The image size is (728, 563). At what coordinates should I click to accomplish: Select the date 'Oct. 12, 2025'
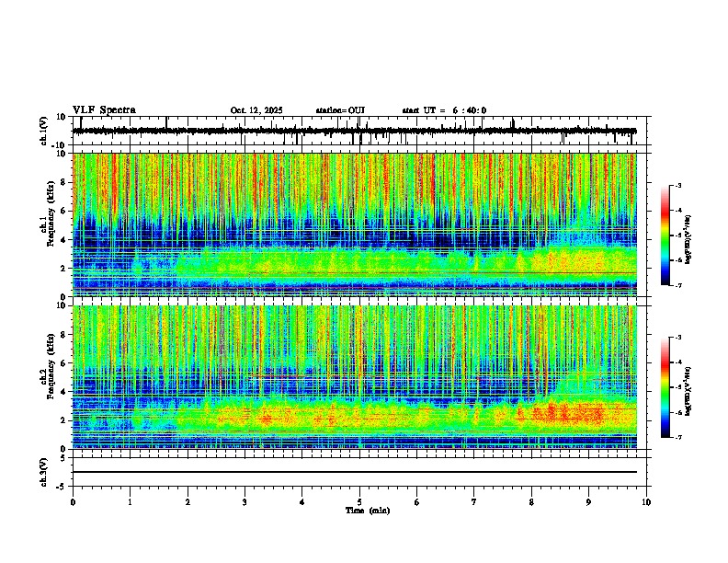coord(256,110)
